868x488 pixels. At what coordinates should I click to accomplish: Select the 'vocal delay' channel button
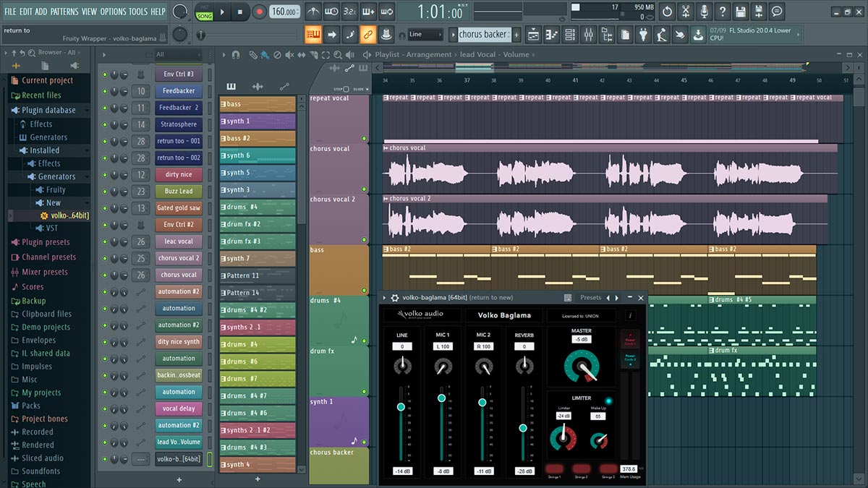pos(179,408)
